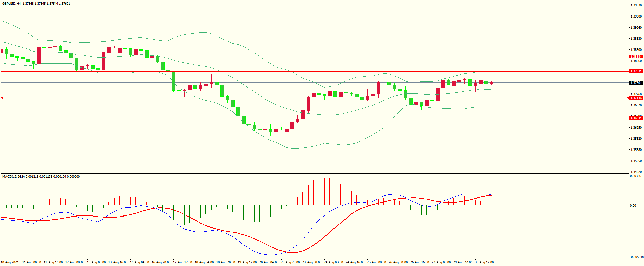Select the red price tag 1.37931
The width and height of the screenshot is (644, 266).
(x=636, y=71)
